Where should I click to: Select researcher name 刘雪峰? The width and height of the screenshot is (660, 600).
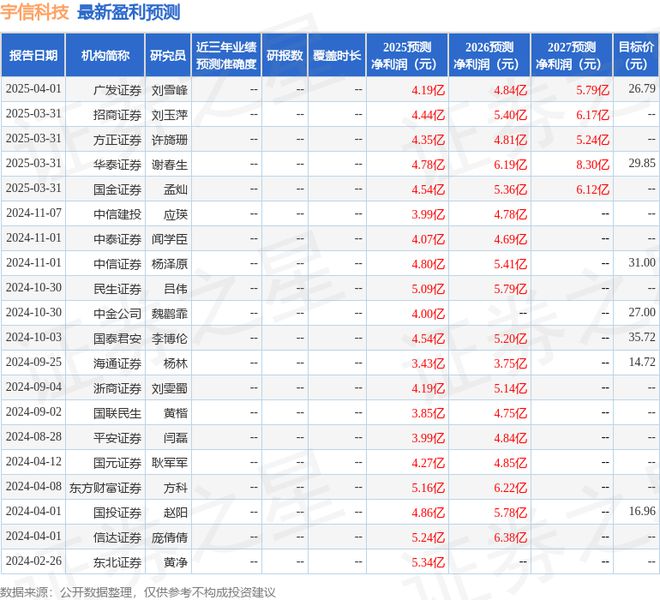pyautogui.click(x=169, y=90)
